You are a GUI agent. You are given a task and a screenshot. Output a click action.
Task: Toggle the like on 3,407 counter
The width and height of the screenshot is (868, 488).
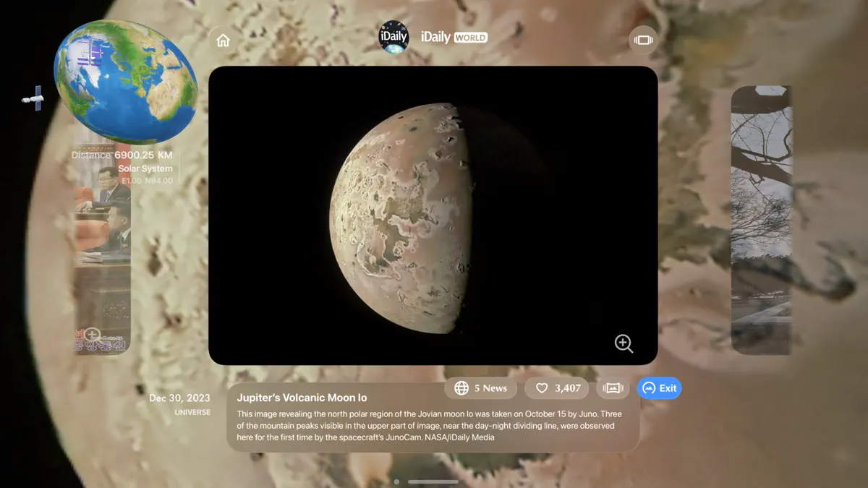(557, 388)
